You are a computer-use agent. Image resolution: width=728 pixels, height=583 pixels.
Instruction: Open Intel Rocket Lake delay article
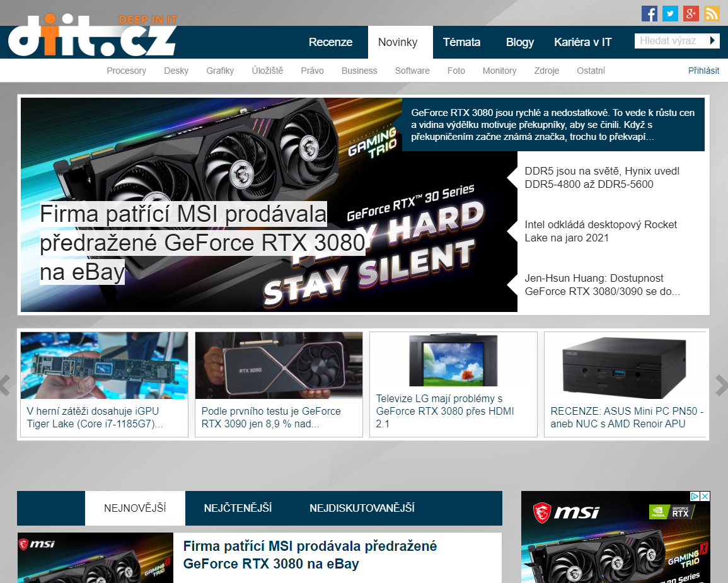(601, 231)
